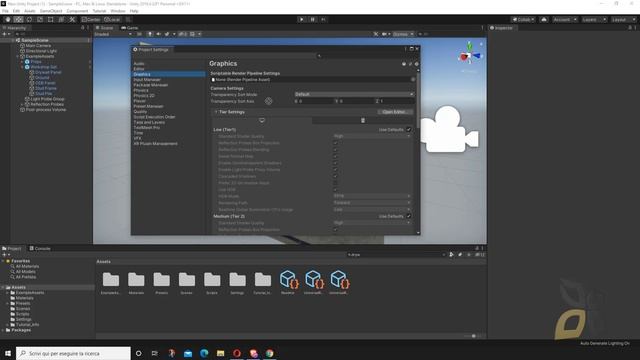Select the Move tool in toolbar

click(18, 19)
